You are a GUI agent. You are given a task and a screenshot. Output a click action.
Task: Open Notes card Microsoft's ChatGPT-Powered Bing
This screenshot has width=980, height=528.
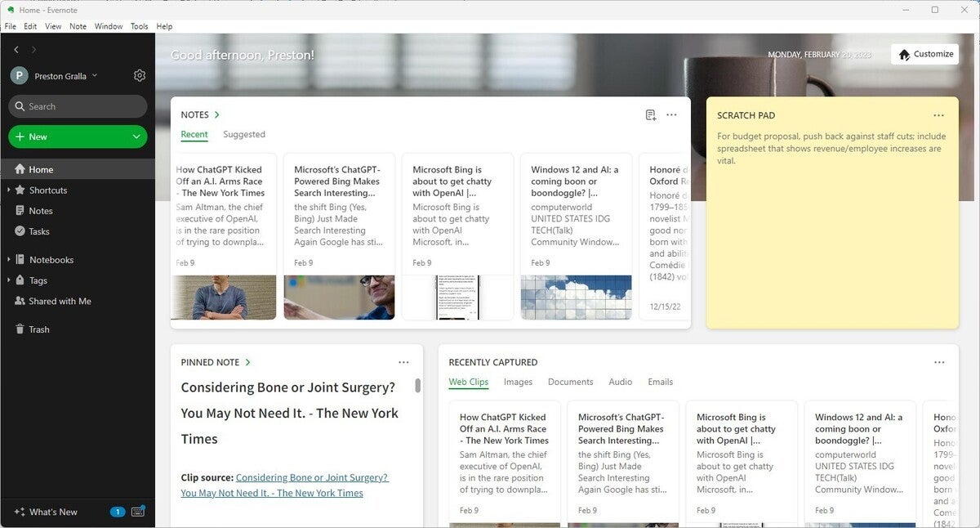339,236
